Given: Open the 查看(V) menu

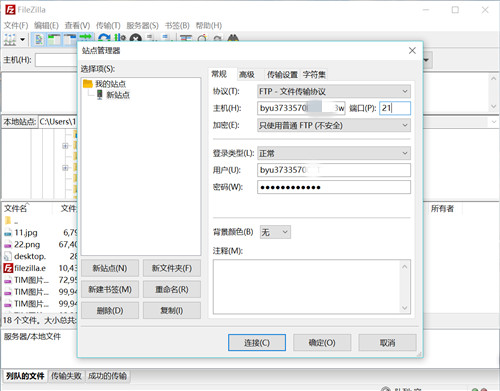Looking at the screenshot, I should point(77,25).
